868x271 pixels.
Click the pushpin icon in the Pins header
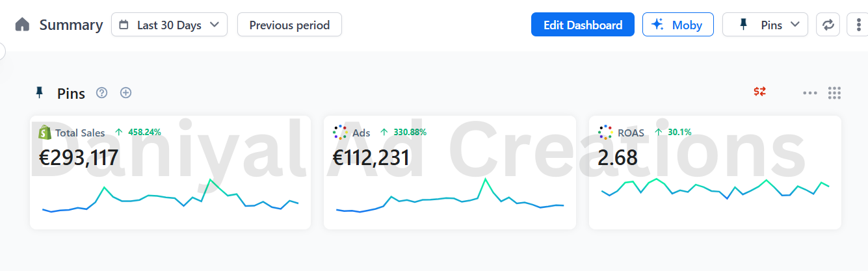(40, 93)
